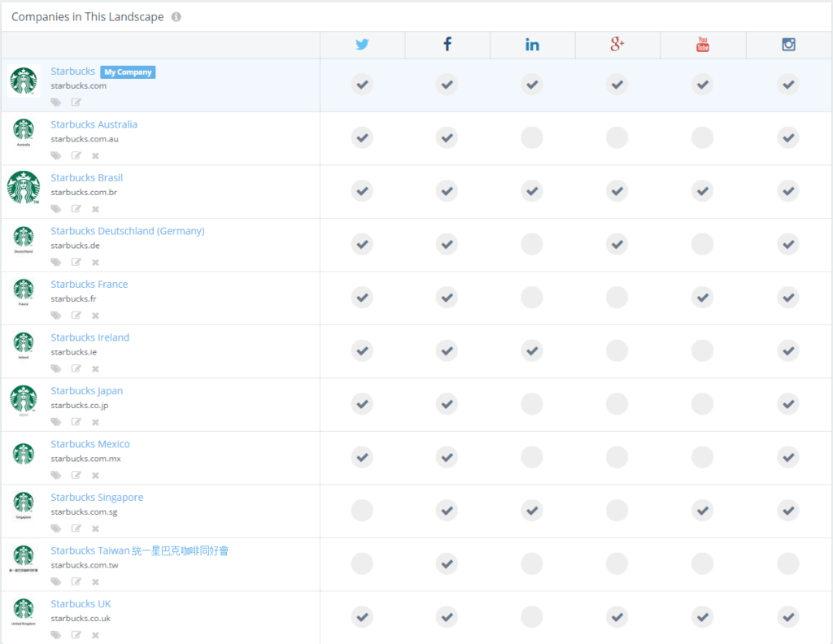Image resolution: width=833 pixels, height=644 pixels.
Task: Click the main Starbucks logo thumbnail
Action: coord(24,80)
